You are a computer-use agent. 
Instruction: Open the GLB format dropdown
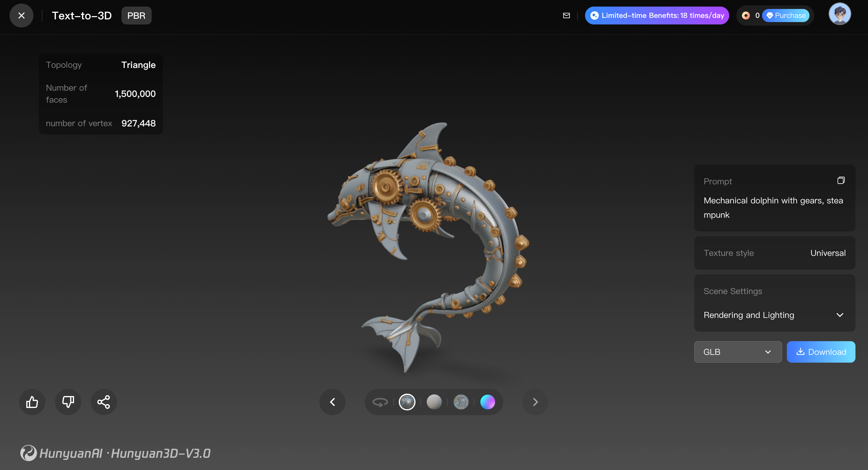click(738, 352)
